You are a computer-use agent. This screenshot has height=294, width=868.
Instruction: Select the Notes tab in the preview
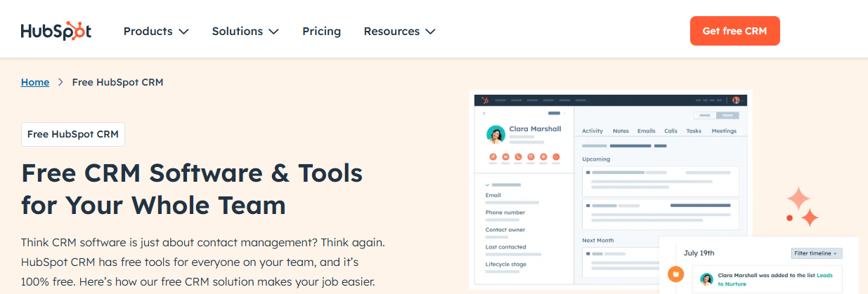point(621,131)
